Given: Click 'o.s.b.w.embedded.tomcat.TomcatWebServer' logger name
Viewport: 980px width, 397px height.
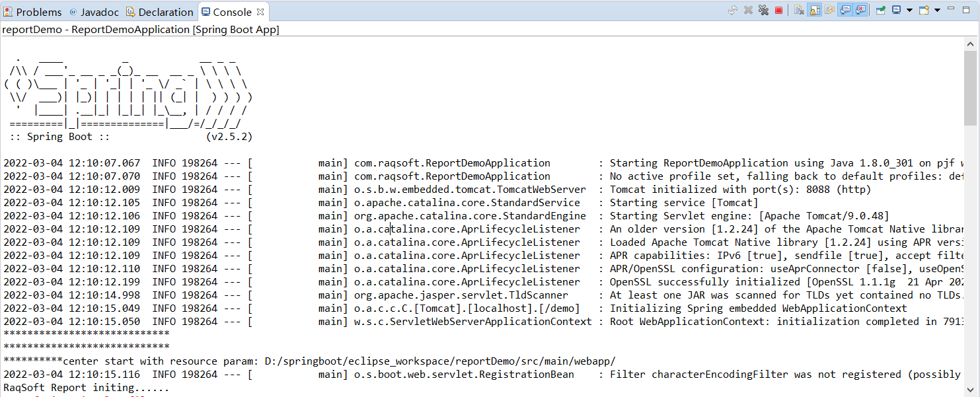Looking at the screenshot, I should [470, 190].
